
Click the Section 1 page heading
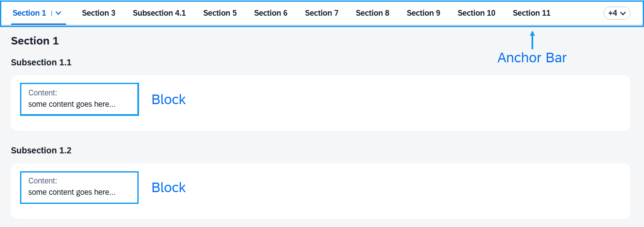35,41
